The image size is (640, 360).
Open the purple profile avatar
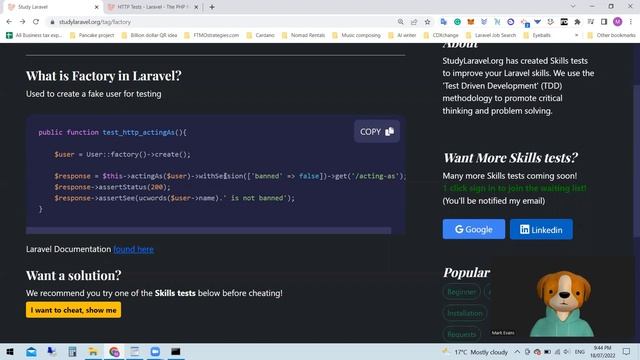tap(618, 22)
